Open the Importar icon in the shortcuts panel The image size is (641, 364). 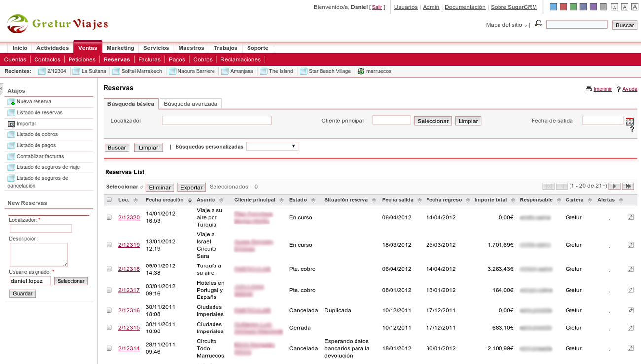click(x=12, y=123)
